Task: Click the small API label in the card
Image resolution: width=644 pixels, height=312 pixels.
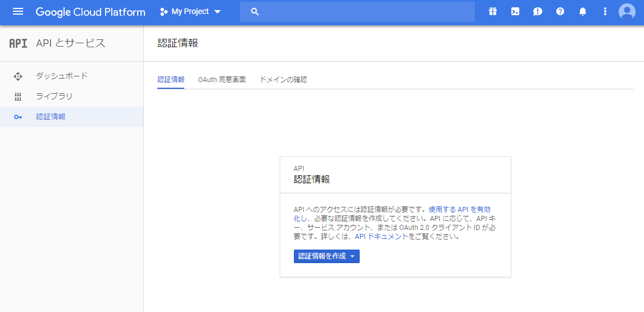Action: pyautogui.click(x=298, y=168)
